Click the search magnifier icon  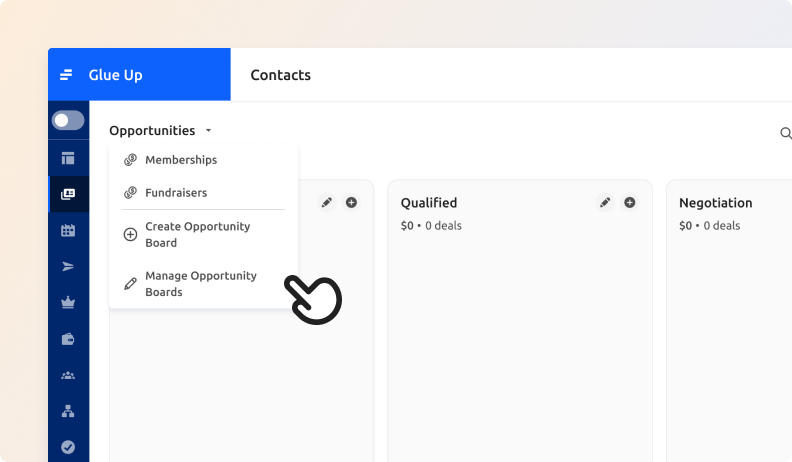coord(785,133)
